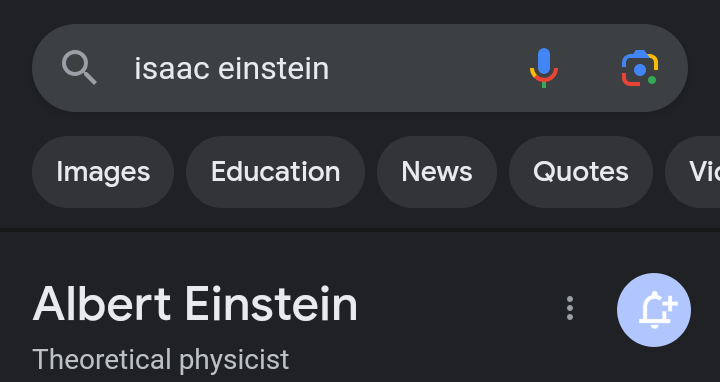The image size is (720, 382).
Task: Click empty space in the search bar after query
Action: [x=427, y=68]
